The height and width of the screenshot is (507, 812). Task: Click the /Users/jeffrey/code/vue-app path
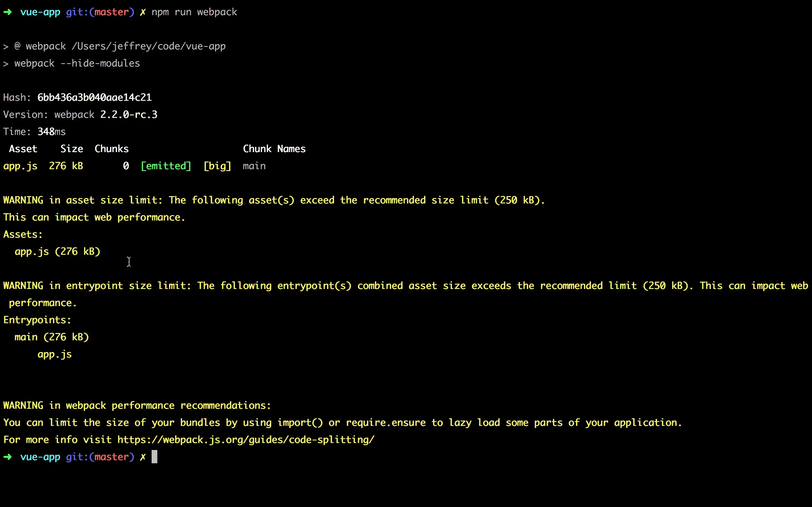click(149, 46)
